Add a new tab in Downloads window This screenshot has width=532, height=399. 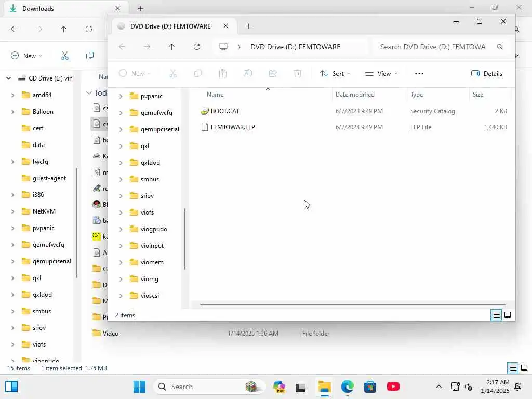140,9
